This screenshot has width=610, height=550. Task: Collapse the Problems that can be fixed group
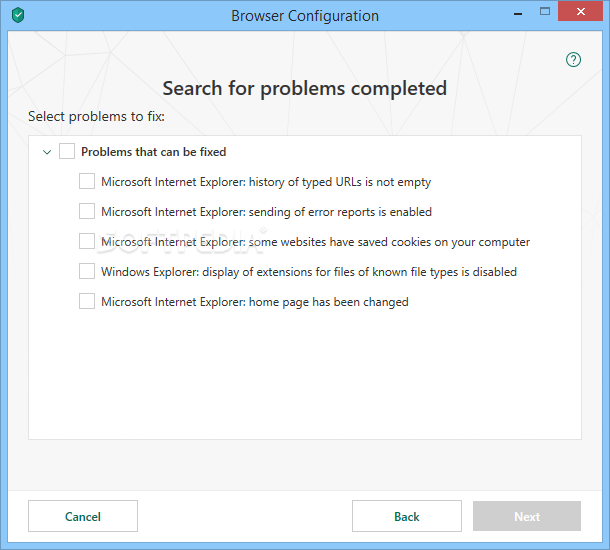47,152
